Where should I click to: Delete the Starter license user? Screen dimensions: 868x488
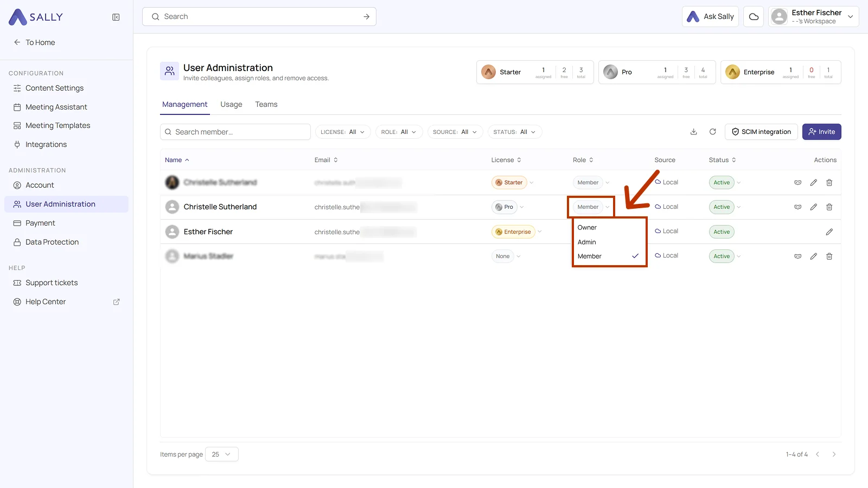pos(829,183)
